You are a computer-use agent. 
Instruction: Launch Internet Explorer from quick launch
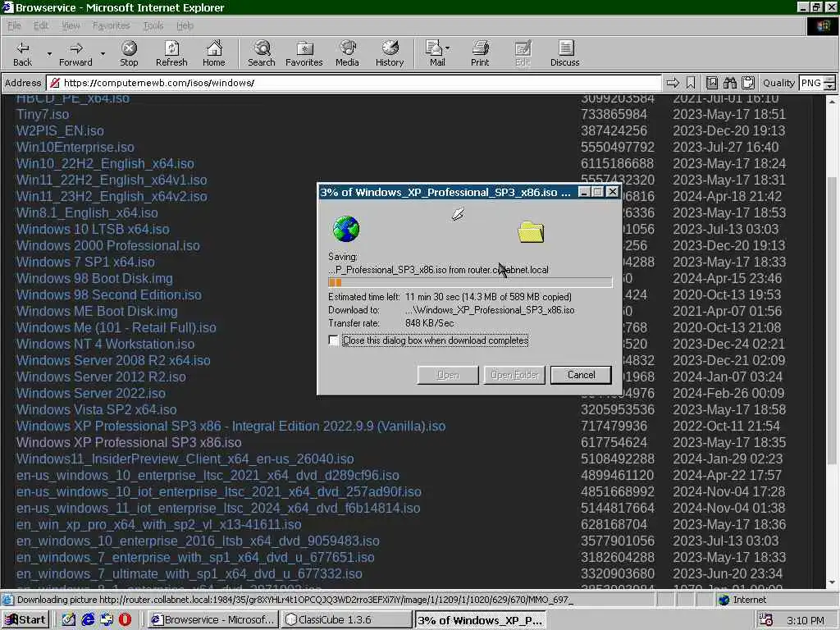tap(88, 619)
